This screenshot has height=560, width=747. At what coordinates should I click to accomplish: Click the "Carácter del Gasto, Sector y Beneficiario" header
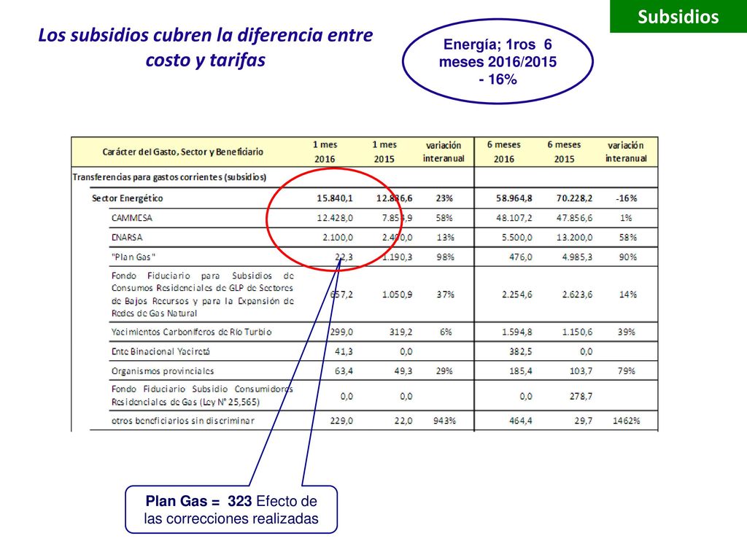182,152
